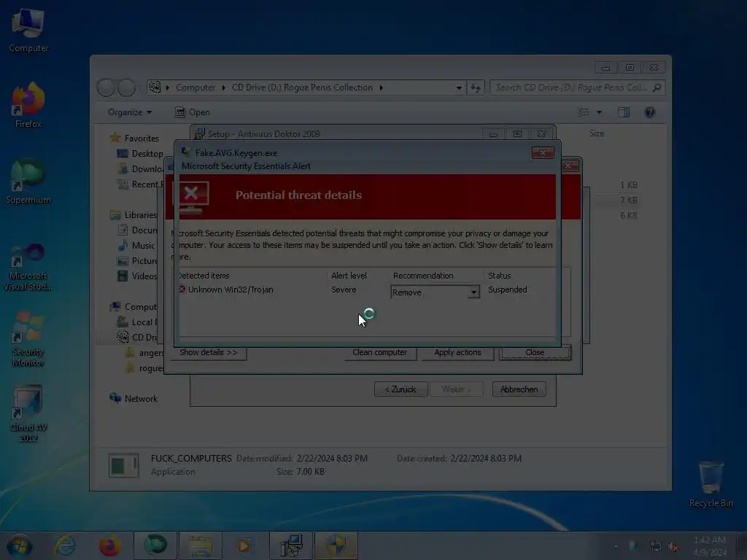Click the Explorer back navigation button
Screen dimensions: 747x560
coord(106,87)
